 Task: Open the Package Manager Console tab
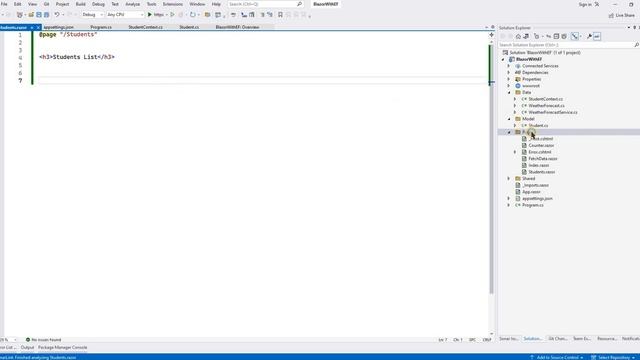62,347
